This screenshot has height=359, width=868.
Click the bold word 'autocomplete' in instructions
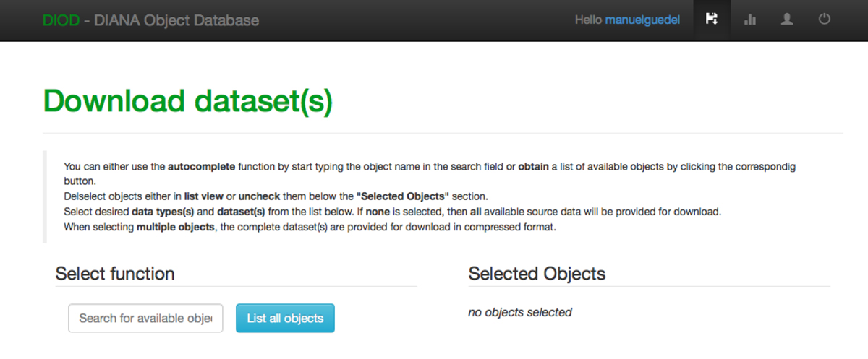pos(202,167)
